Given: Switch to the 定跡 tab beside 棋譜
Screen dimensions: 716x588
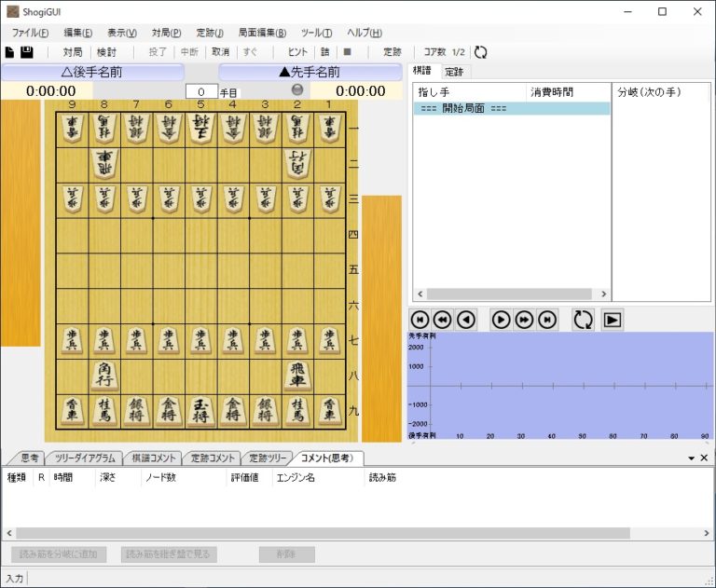Looking at the screenshot, I should tap(454, 72).
